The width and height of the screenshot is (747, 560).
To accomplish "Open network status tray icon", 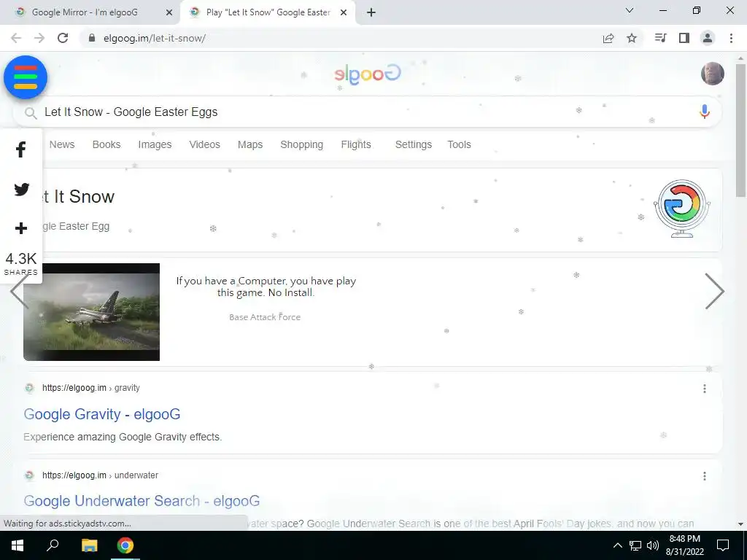I will [x=635, y=545].
